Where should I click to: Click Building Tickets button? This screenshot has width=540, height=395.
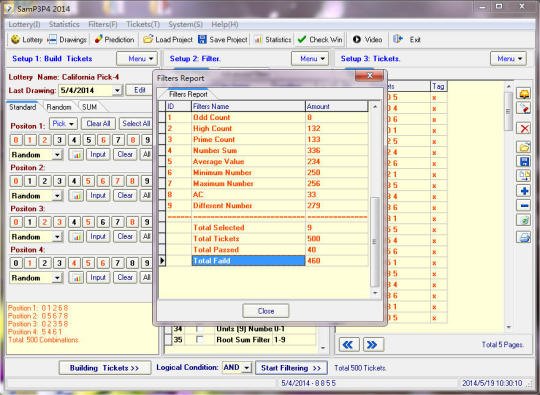(x=105, y=368)
